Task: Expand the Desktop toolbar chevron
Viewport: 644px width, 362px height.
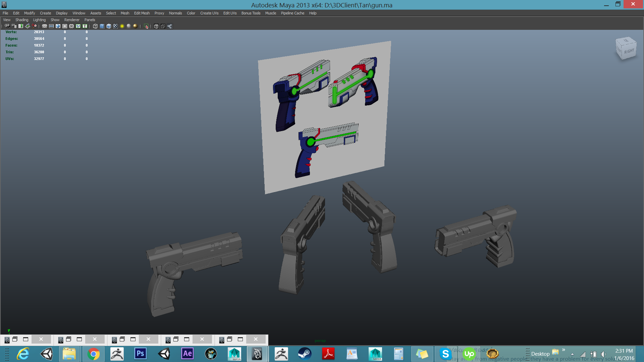Action: (x=563, y=350)
